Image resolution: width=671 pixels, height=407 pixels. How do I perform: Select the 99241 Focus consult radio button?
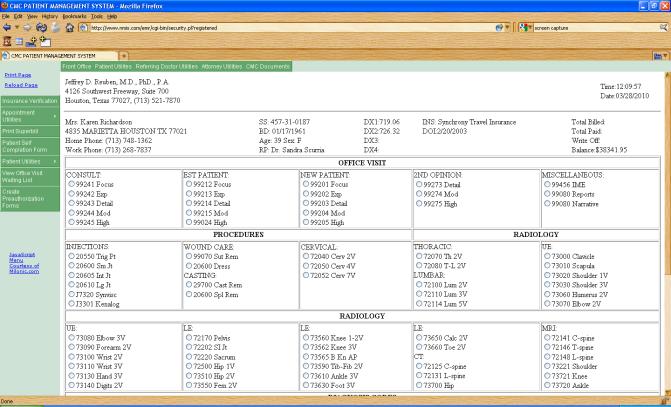[70, 184]
